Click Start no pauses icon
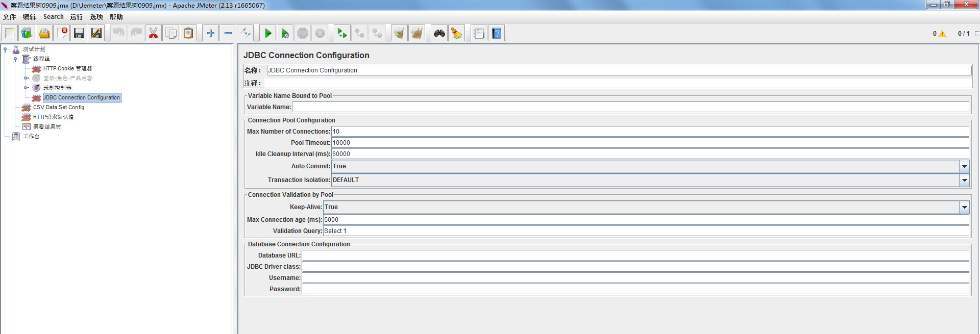The height and width of the screenshot is (334, 980). (285, 33)
